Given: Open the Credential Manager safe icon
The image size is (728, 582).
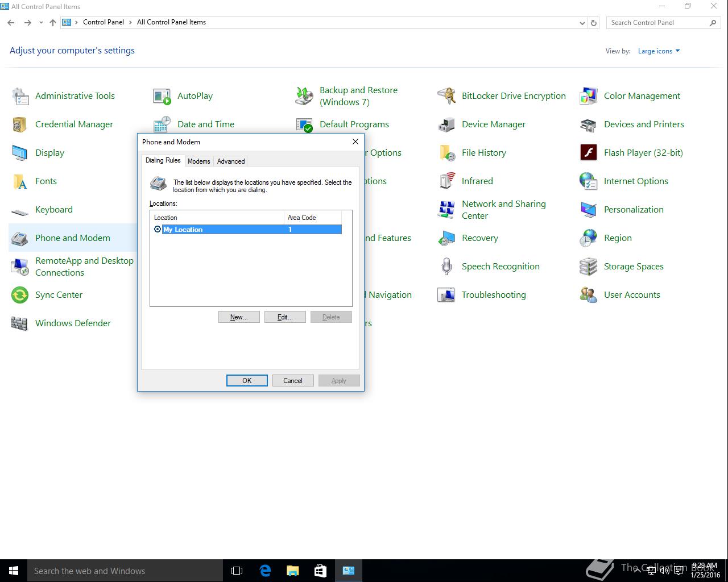Looking at the screenshot, I should (20, 124).
